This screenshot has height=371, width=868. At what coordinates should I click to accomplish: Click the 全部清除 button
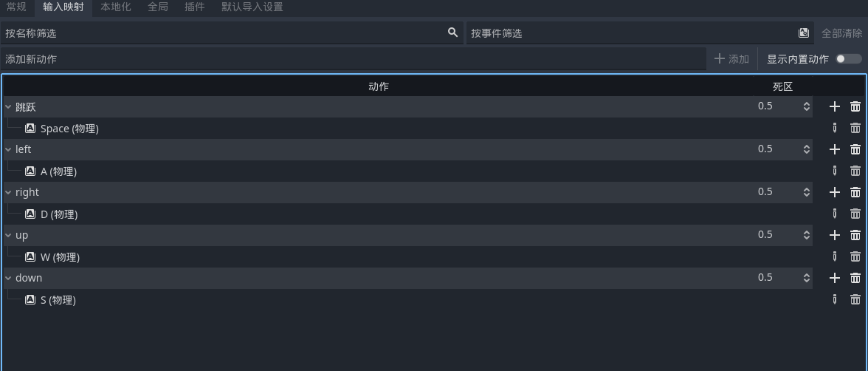coord(841,33)
